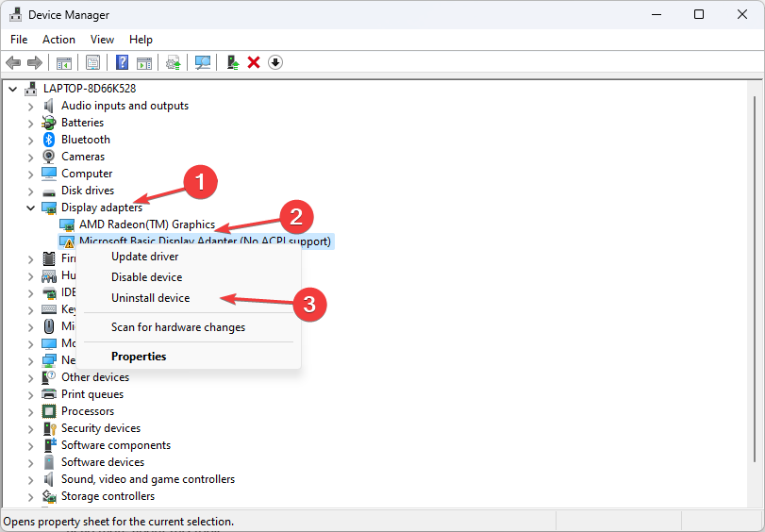Expand the Bluetooth category
Viewport: 765px width, 532px height.
click(x=30, y=141)
